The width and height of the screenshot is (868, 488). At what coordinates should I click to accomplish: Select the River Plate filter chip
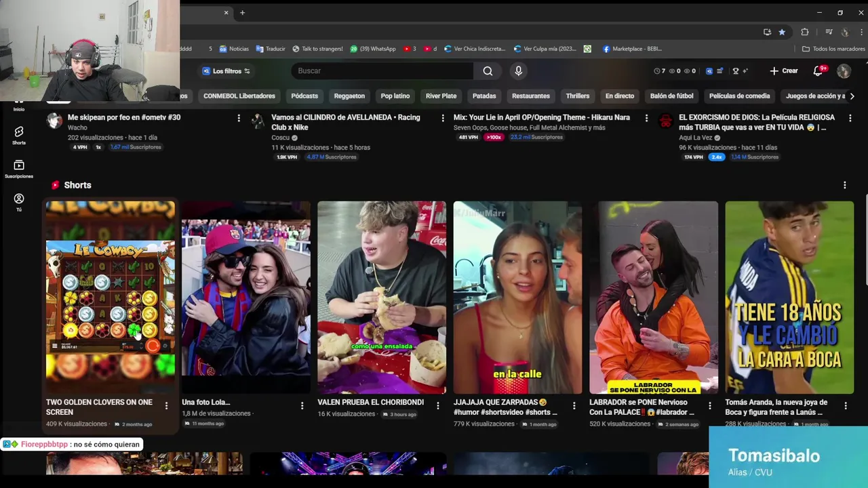441,96
